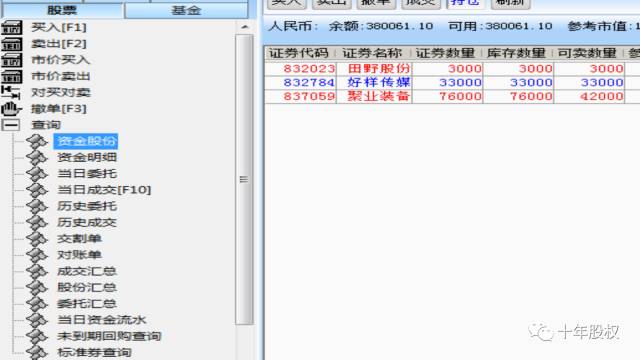Switch to the 股票 tab
Viewport: 640px width, 360px height.
click(x=62, y=10)
